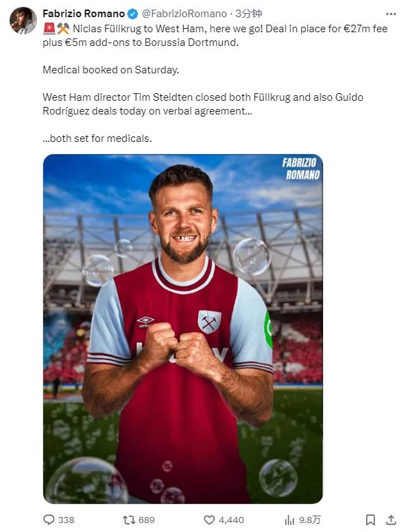
Task: Open the Füllkrug West Ham image
Action: (183, 329)
